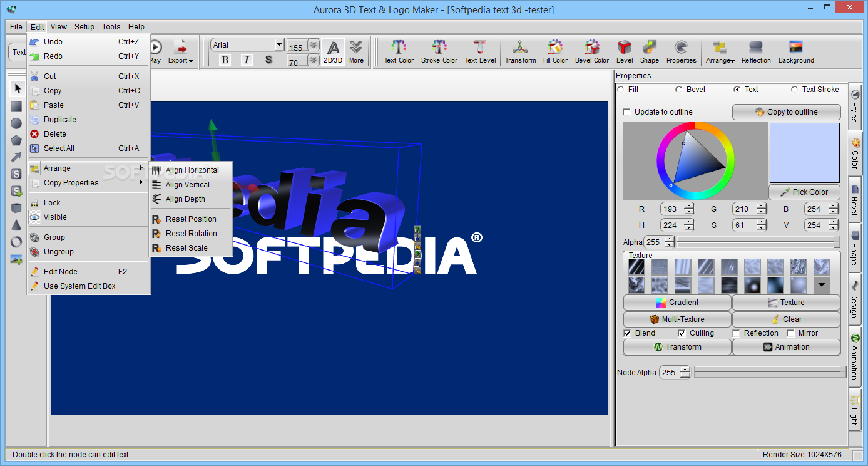The width and height of the screenshot is (868, 466).
Task: Toggle Reflection in the toolbar
Action: [x=756, y=51]
